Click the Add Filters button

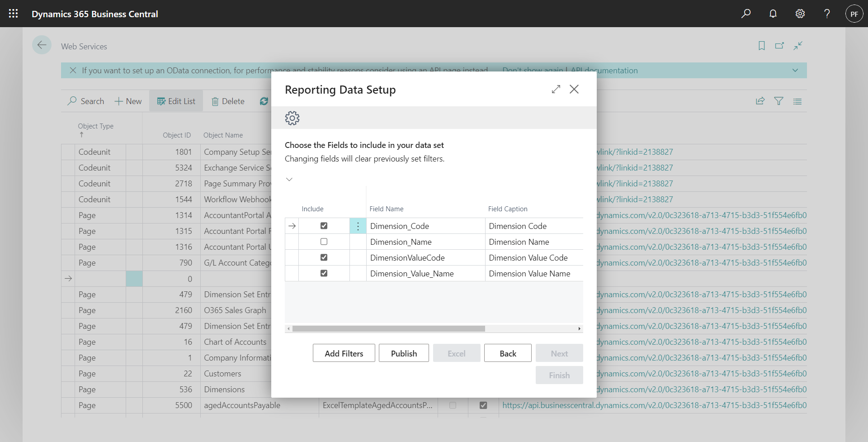pos(344,353)
